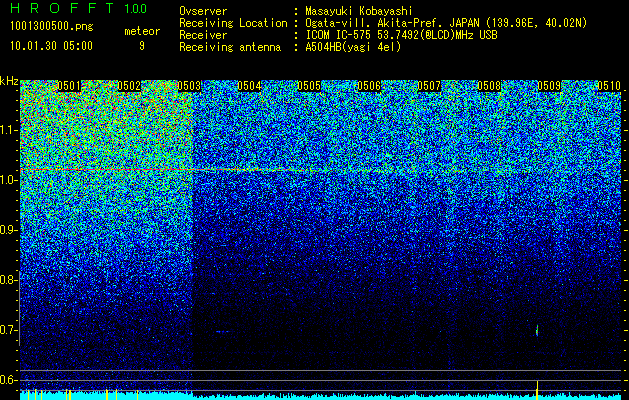Click the 'Receiver' field label
The width and height of the screenshot is (629, 400).
[203, 35]
